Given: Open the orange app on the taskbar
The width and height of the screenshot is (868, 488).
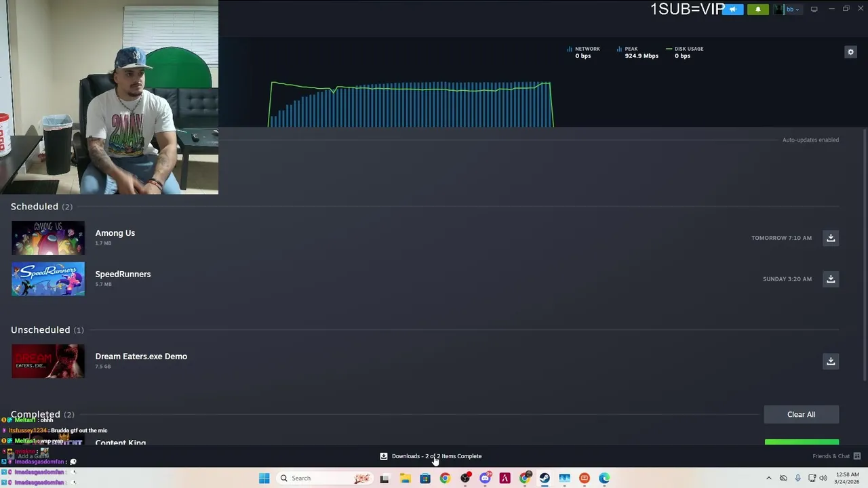Looking at the screenshot, I should coord(585,479).
